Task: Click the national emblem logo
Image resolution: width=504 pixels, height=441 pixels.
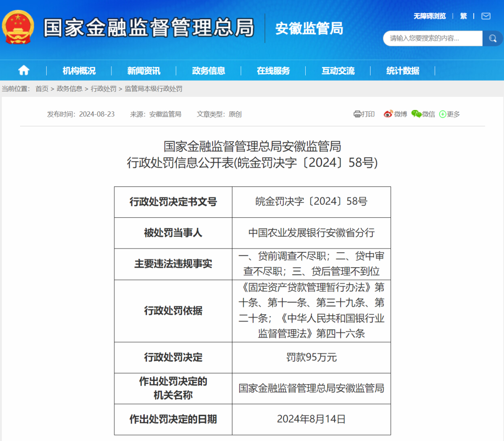Action: coord(18,28)
